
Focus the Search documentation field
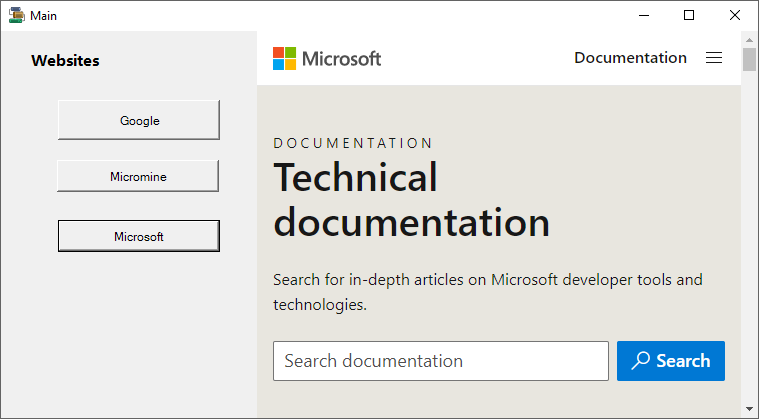point(441,361)
